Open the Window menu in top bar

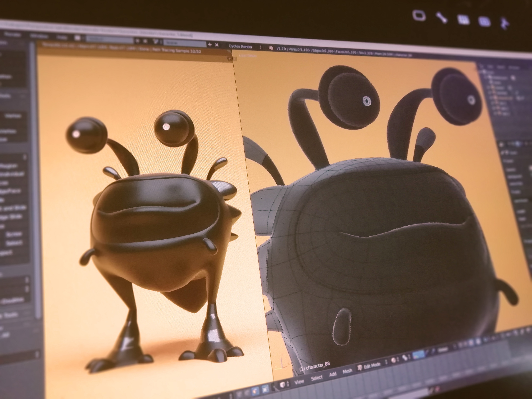[39, 36]
